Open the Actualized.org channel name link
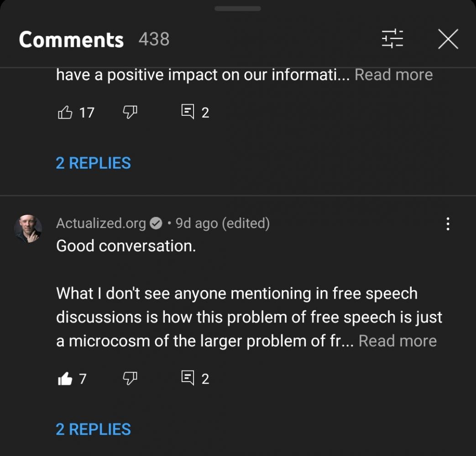 101,223
